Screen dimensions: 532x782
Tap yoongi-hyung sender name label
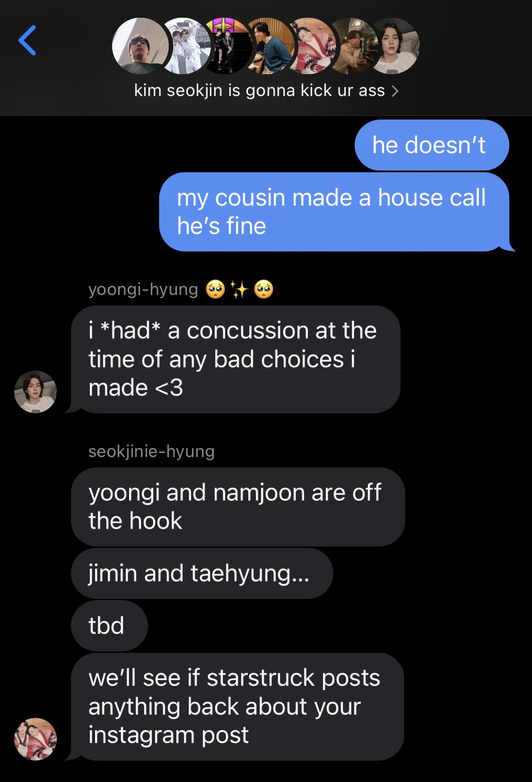143,289
